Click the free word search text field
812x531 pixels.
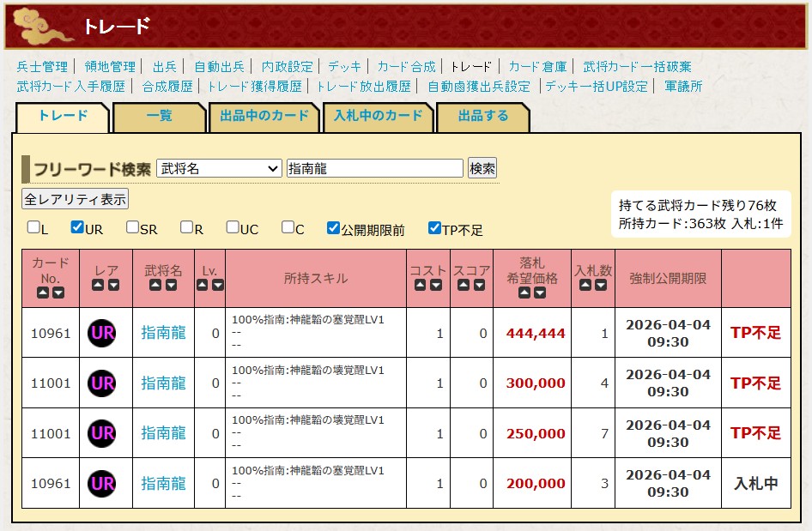[374, 168]
